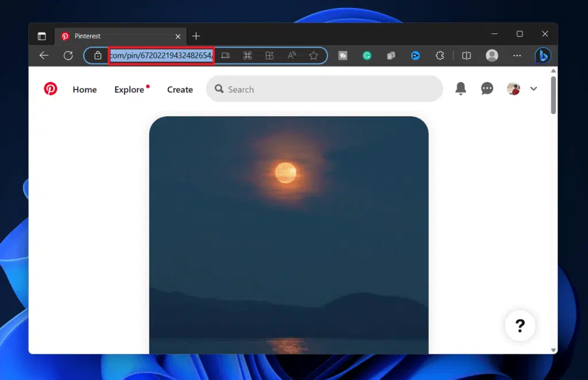
Task: Go back with the browser back arrow
Action: pyautogui.click(x=44, y=56)
